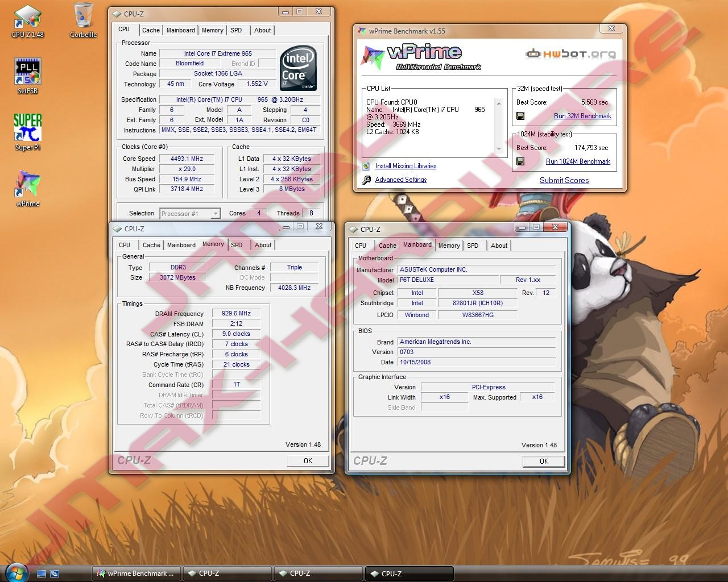Click the Install Missing Libraries icon

(x=366, y=166)
